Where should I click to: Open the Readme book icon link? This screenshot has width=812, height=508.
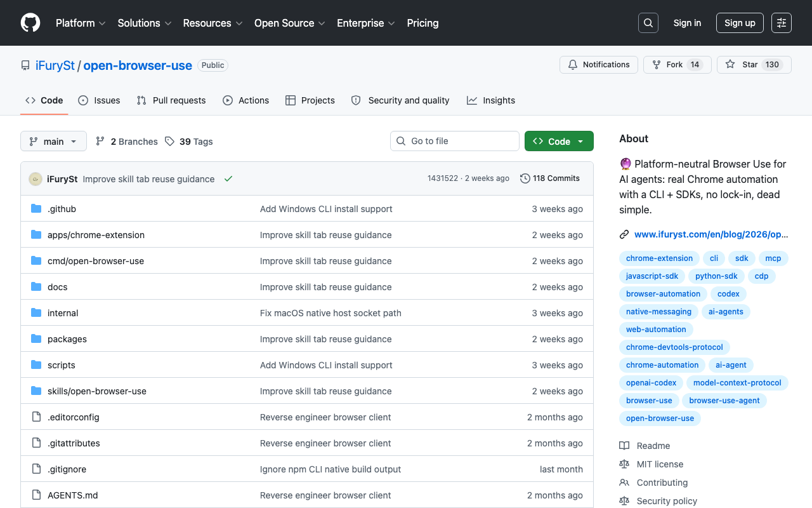624,446
